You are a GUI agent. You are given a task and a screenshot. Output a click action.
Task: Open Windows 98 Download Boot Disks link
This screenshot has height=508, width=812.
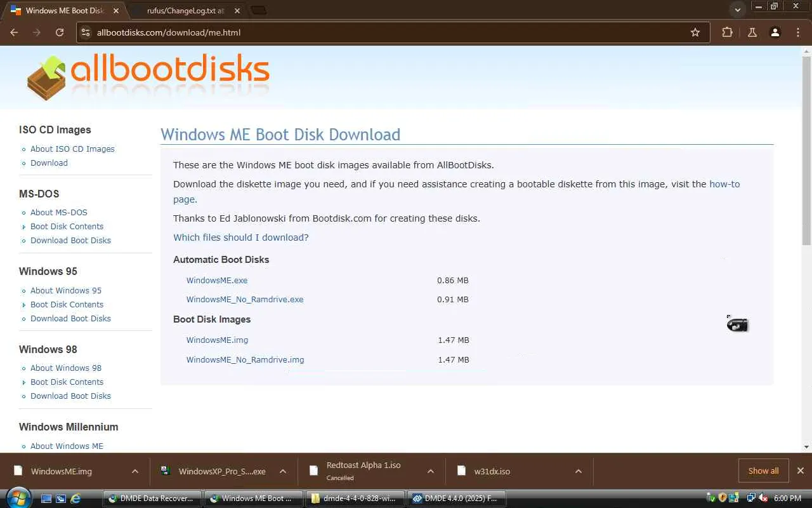70,396
